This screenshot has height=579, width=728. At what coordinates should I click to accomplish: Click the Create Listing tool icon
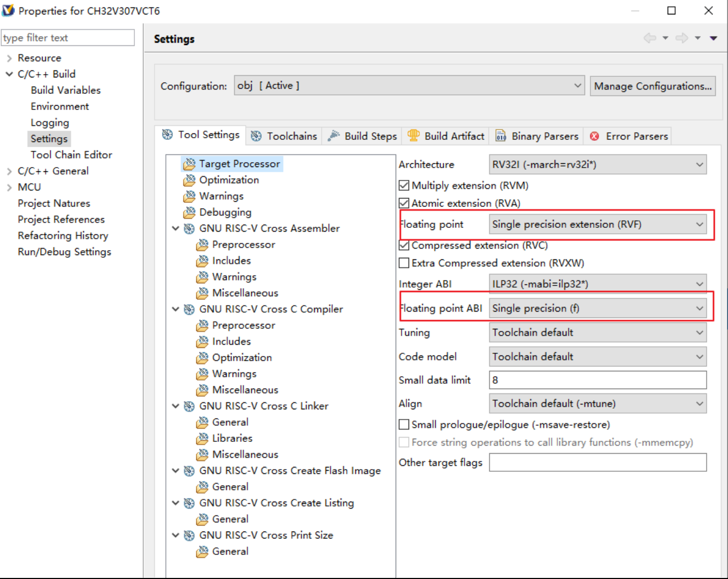[x=189, y=503]
